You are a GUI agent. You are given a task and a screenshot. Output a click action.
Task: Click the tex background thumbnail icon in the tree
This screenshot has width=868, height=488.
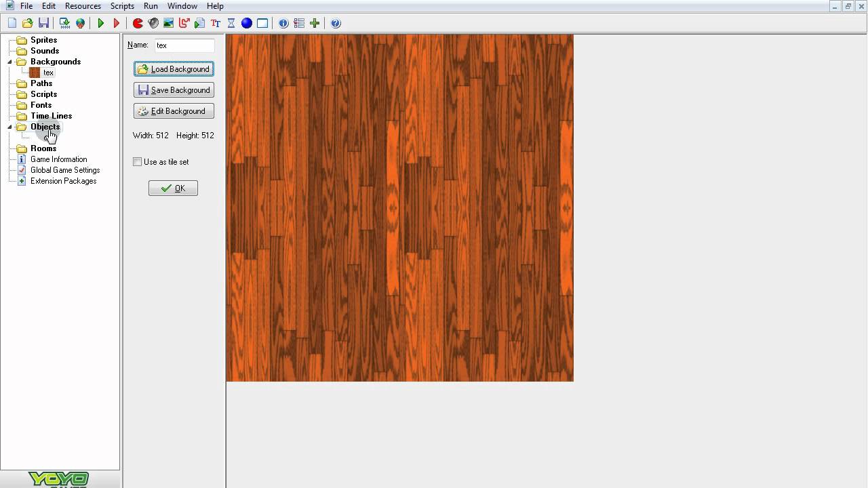pyautogui.click(x=35, y=73)
